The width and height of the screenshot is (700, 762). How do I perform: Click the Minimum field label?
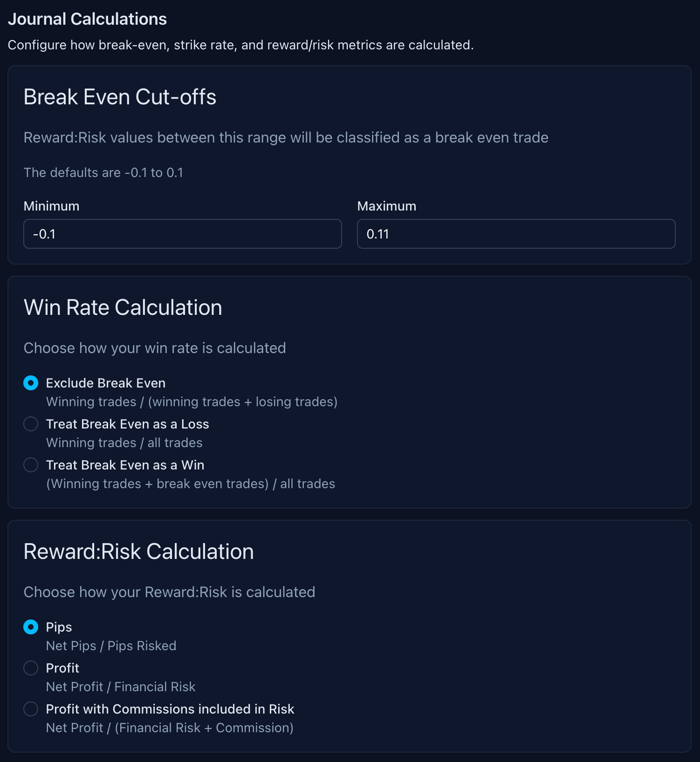(51, 206)
